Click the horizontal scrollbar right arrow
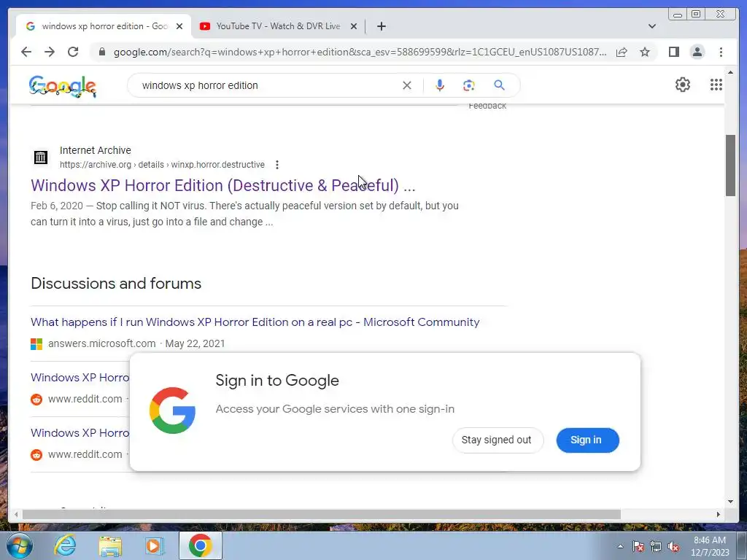This screenshot has width=747, height=560. point(719,514)
